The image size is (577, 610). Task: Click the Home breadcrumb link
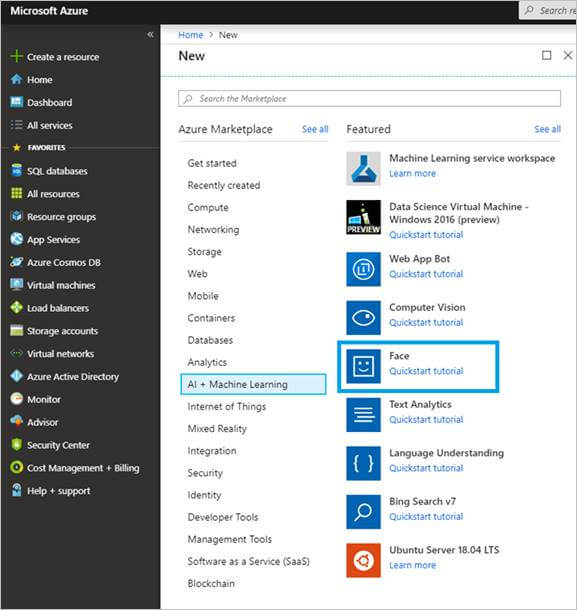click(191, 35)
